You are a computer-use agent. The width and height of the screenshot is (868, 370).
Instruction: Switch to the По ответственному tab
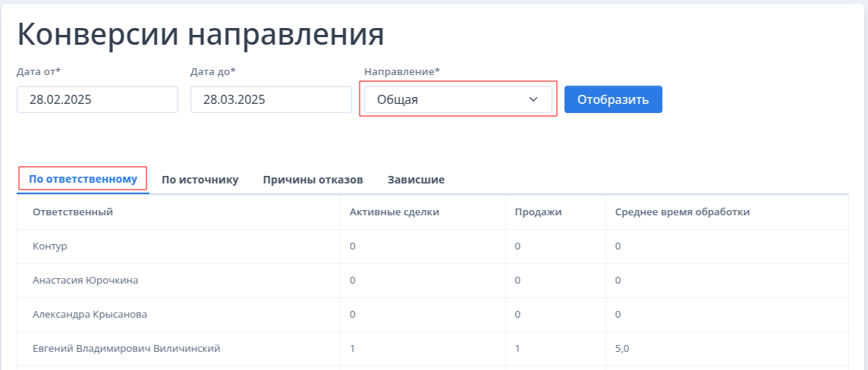[x=83, y=180]
